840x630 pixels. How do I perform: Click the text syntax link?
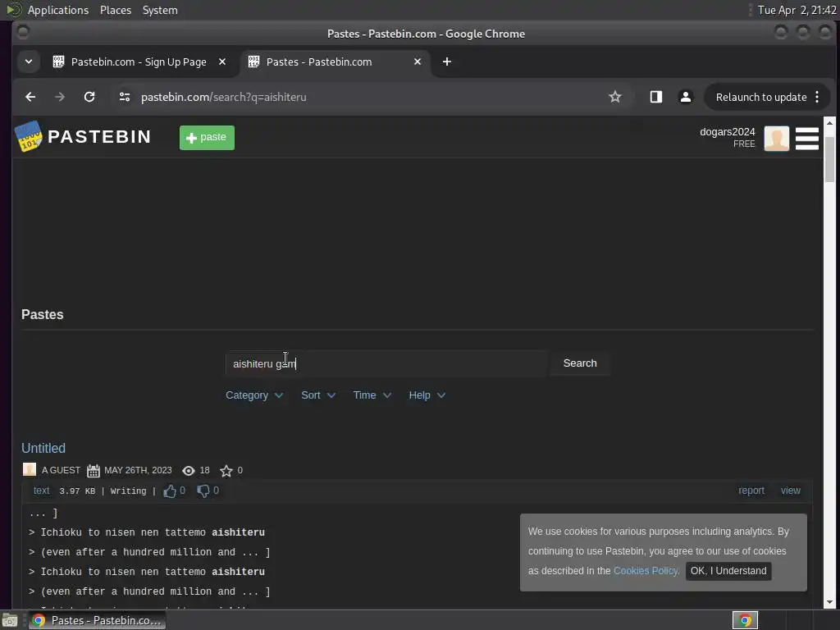point(41,491)
